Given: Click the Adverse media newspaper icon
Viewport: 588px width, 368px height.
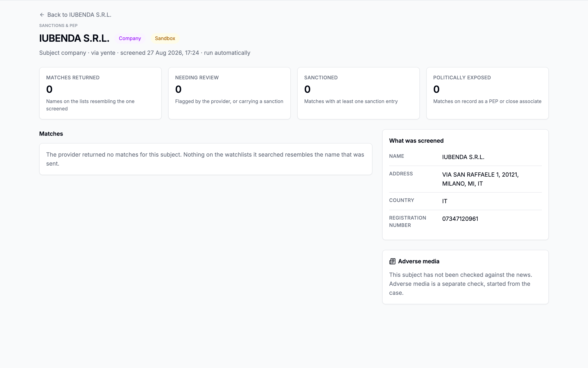Looking at the screenshot, I should point(392,261).
